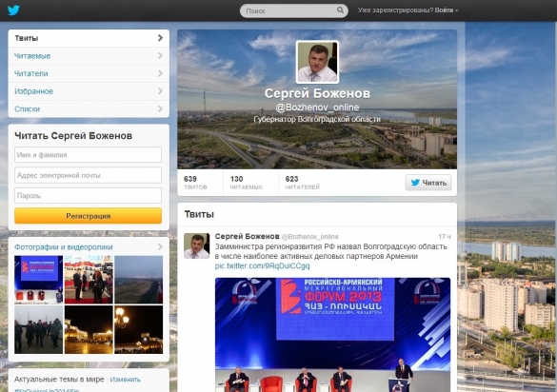The image size is (557, 392).
Task: Click the Twitter bird logo
Action: (x=13, y=10)
